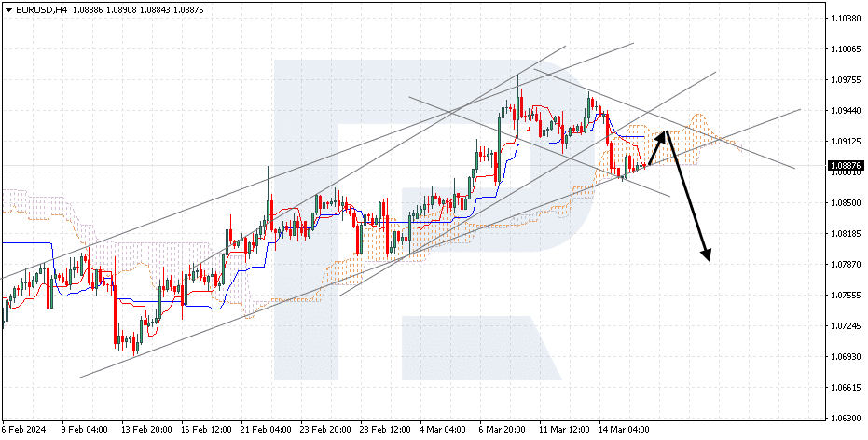Click the 4 Mar 04:00 time label
Screen dimensions: 868x440
(x=442, y=430)
